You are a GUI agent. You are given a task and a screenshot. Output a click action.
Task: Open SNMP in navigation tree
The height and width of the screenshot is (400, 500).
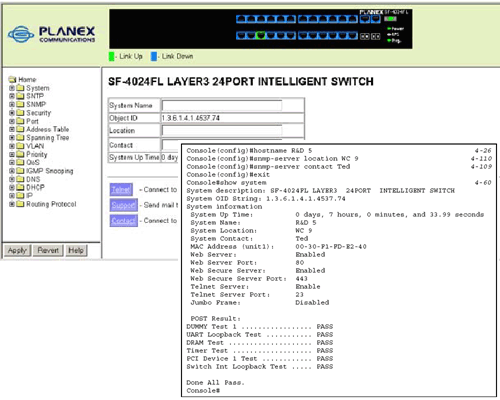pos(36,104)
